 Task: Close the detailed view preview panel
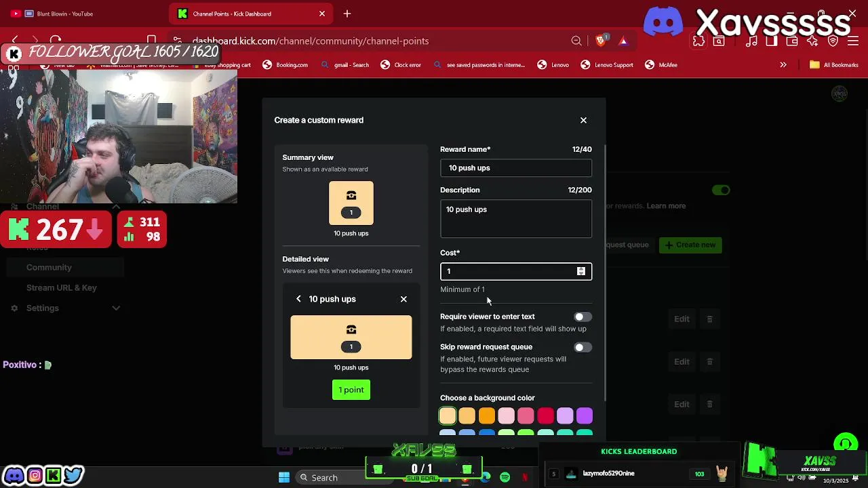tap(403, 299)
